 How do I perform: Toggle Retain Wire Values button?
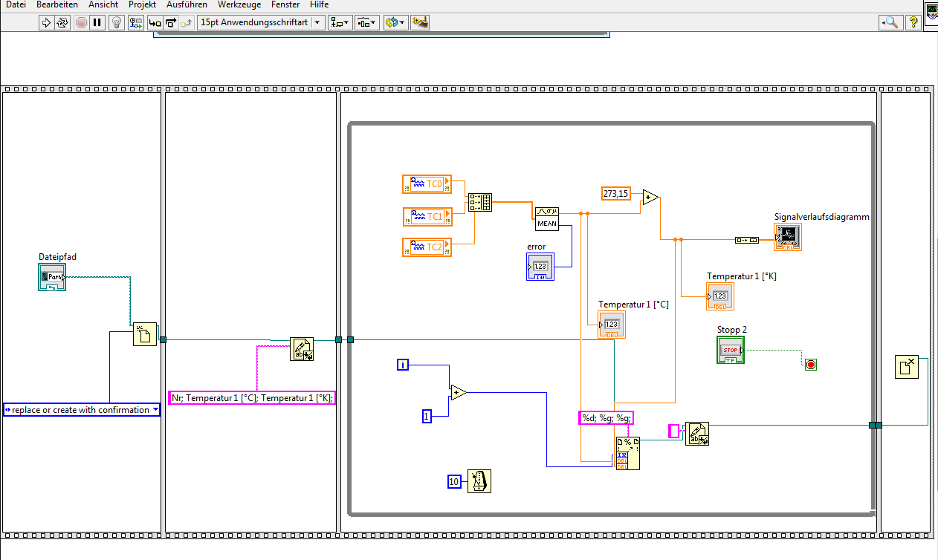136,22
